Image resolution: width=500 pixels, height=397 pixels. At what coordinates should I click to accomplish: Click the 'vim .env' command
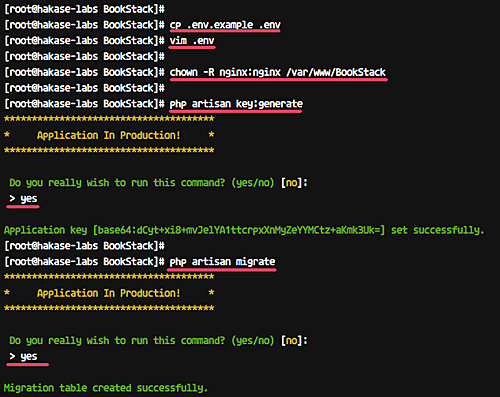[192, 41]
